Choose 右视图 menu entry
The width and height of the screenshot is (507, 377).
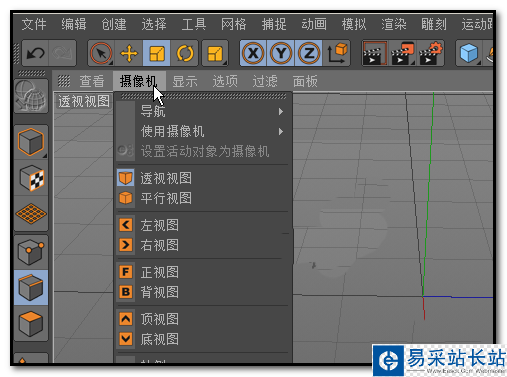(203, 245)
